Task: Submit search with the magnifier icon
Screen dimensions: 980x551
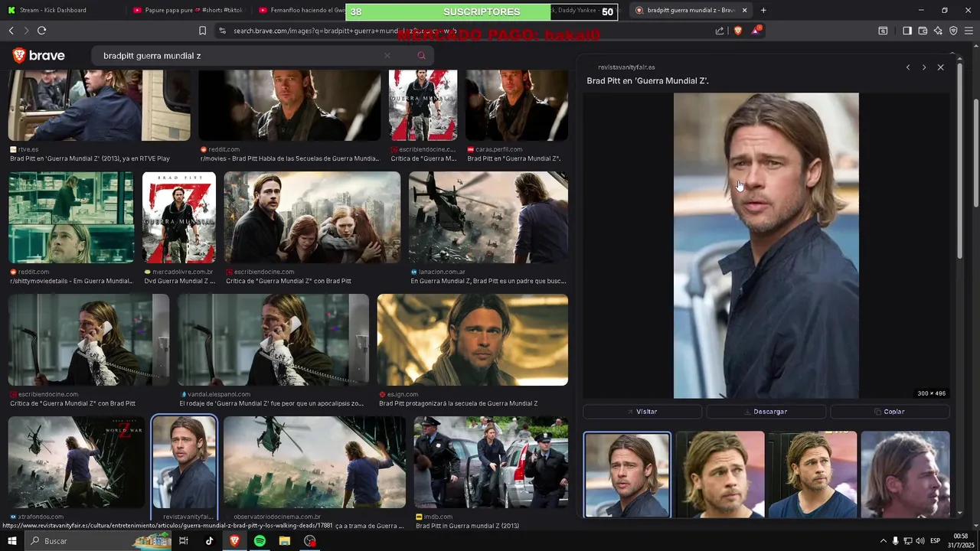Action: tap(421, 55)
